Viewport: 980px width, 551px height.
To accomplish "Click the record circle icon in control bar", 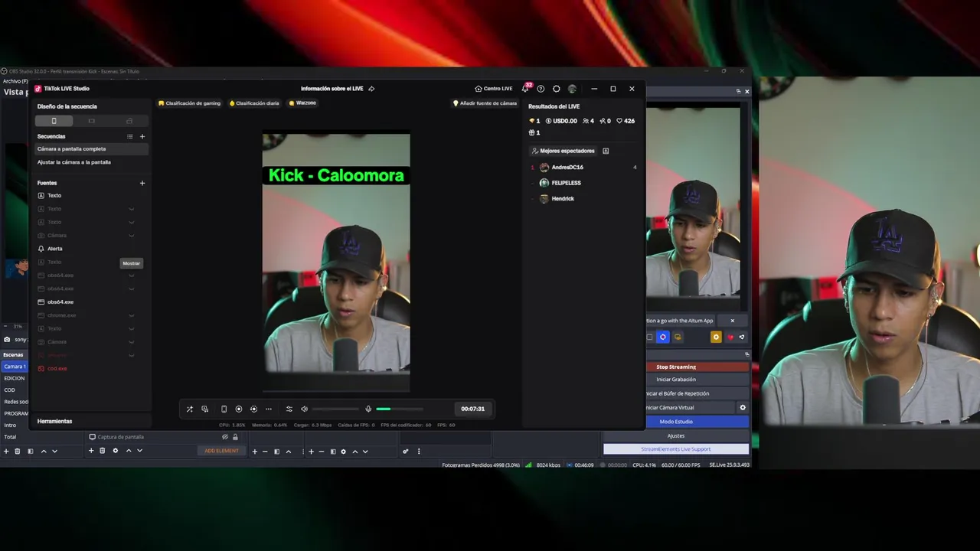I will 239,409.
